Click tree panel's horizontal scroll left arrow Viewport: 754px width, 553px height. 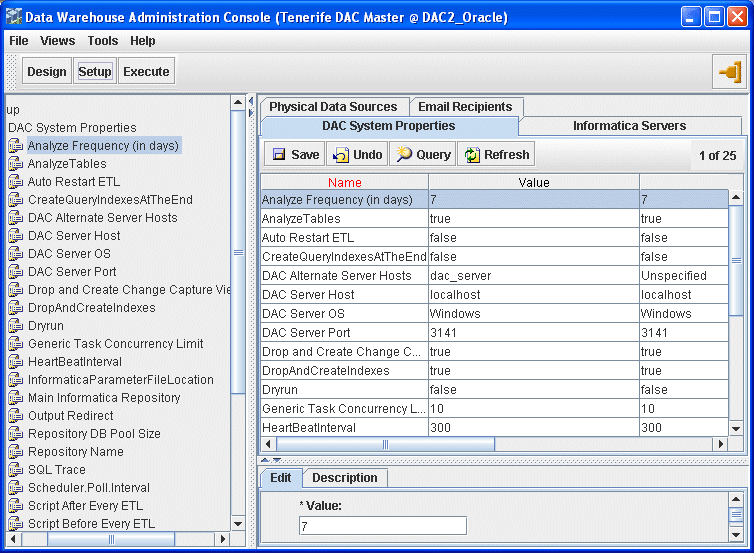[13, 539]
